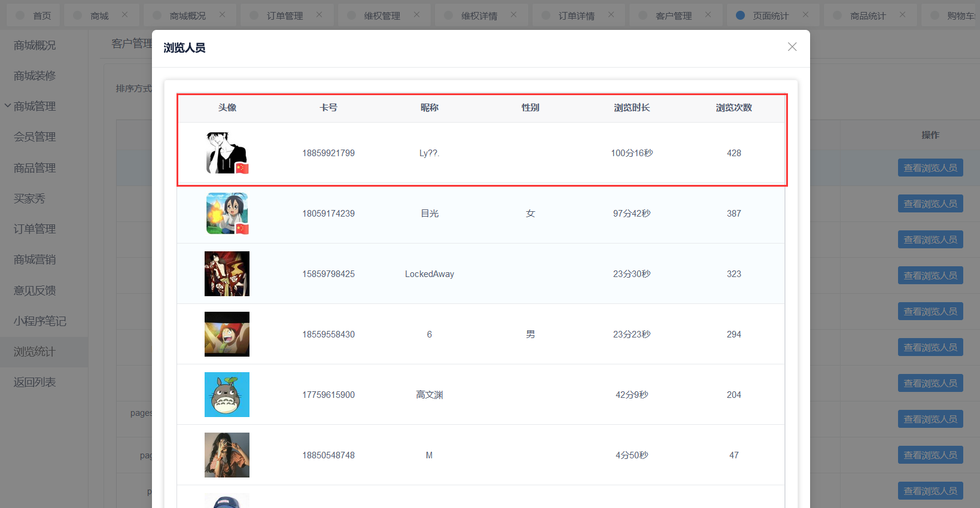
Task: Close the 页面统计 tab
Action: (805, 14)
